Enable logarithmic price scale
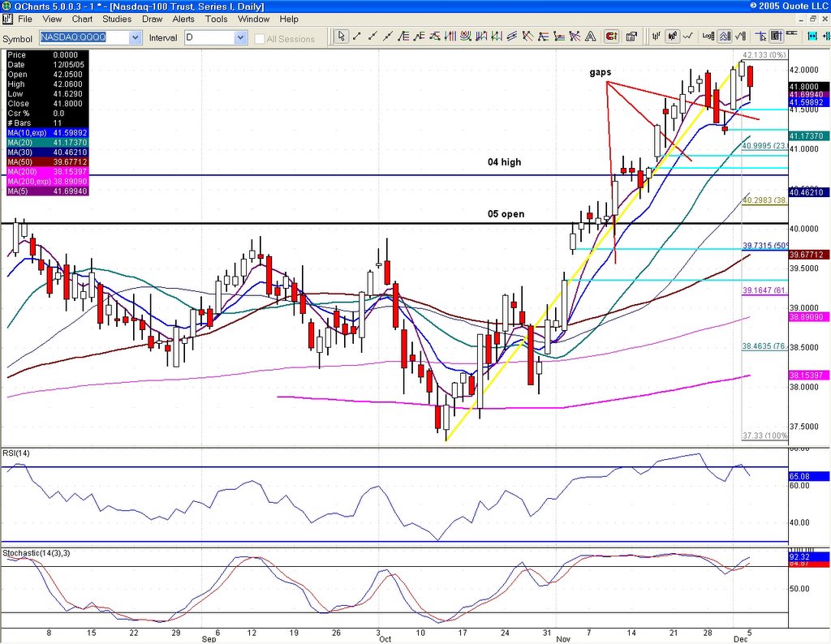The width and height of the screenshot is (831, 644). [x=708, y=36]
